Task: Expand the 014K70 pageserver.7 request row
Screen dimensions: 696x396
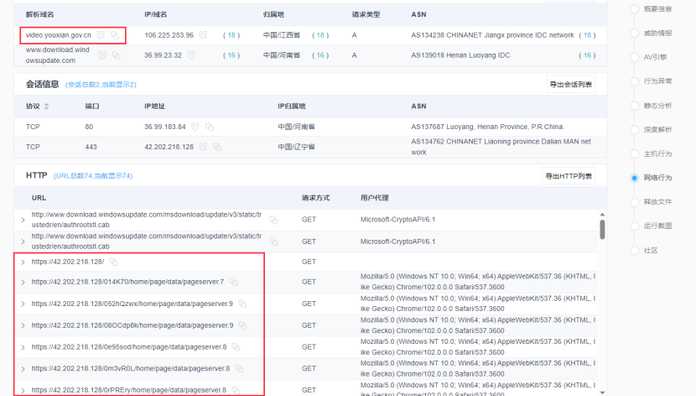Action: (x=23, y=282)
